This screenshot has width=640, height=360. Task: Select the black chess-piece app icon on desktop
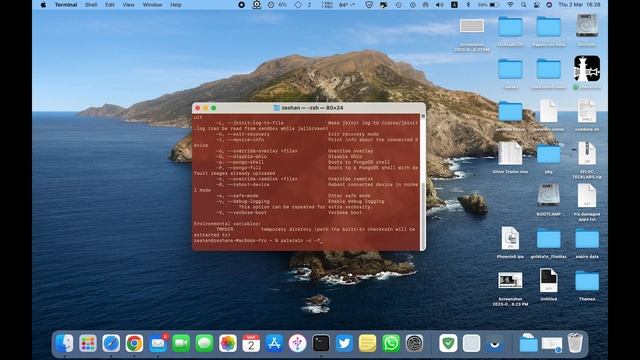(x=587, y=69)
